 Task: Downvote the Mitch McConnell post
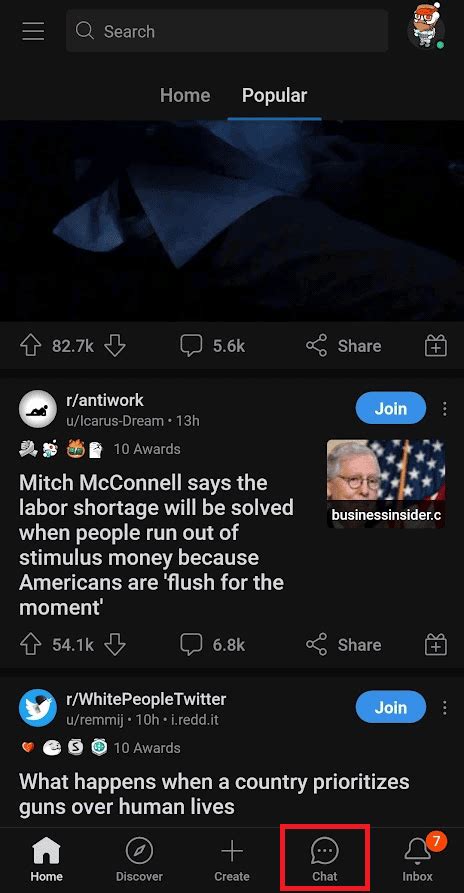pyautogui.click(x=115, y=644)
